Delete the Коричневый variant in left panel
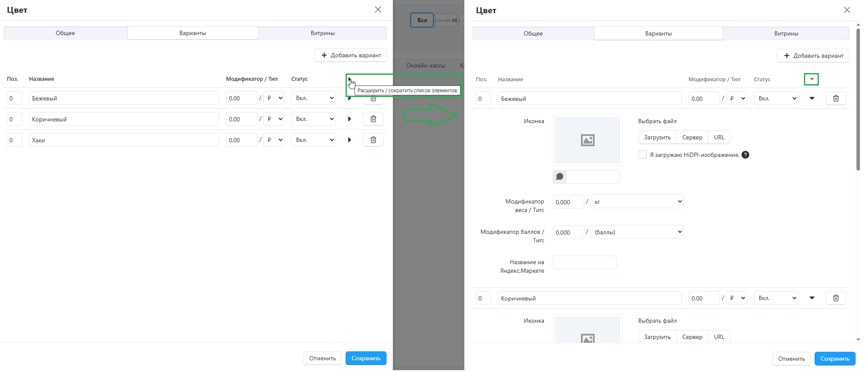Image resolution: width=868 pixels, height=371 pixels. pyautogui.click(x=373, y=119)
